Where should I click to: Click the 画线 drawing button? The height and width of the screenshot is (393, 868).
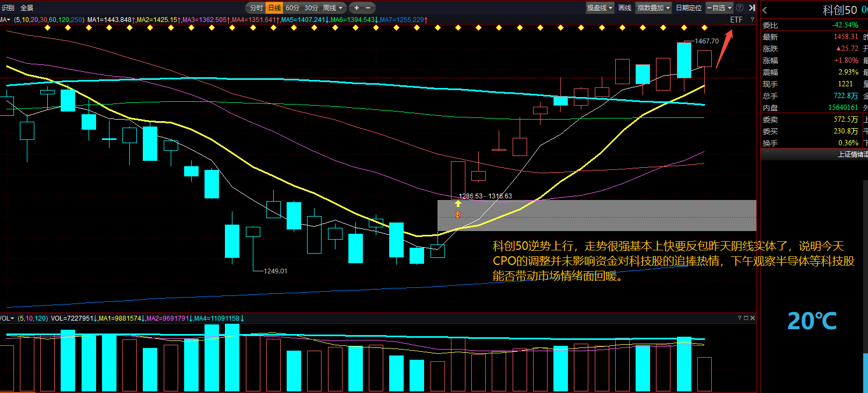coord(625,8)
